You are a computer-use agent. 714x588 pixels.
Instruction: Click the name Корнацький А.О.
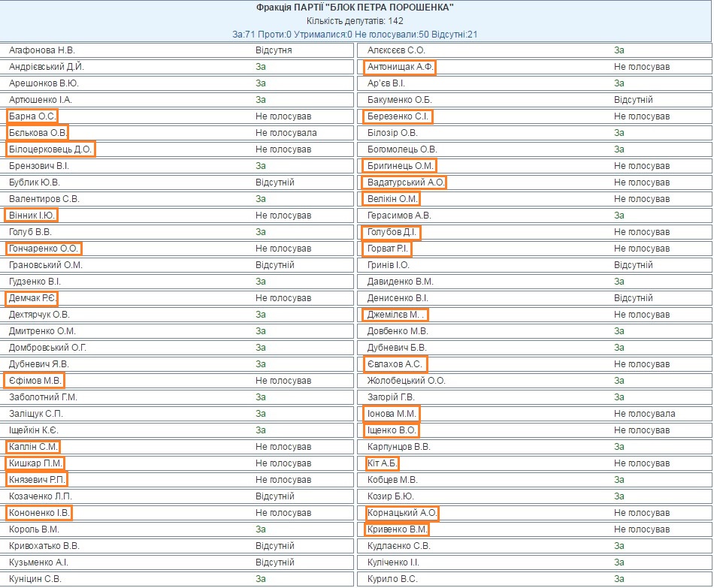click(401, 513)
